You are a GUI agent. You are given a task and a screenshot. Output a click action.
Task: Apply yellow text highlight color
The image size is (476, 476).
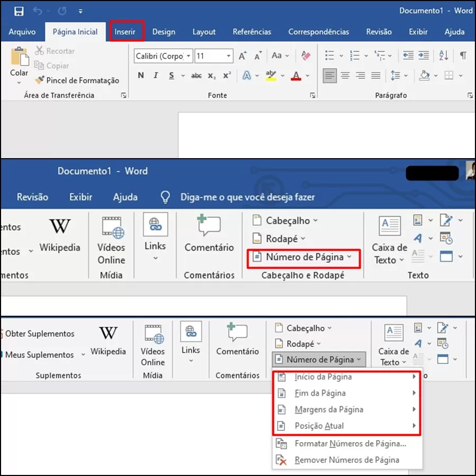[271, 75]
